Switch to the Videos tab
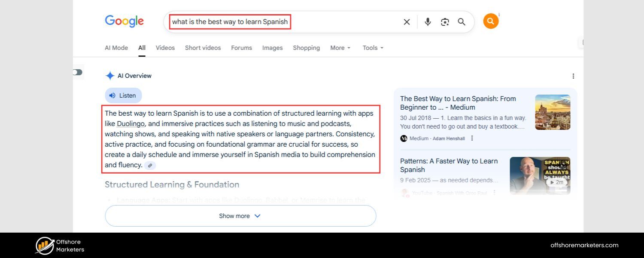 (165, 48)
